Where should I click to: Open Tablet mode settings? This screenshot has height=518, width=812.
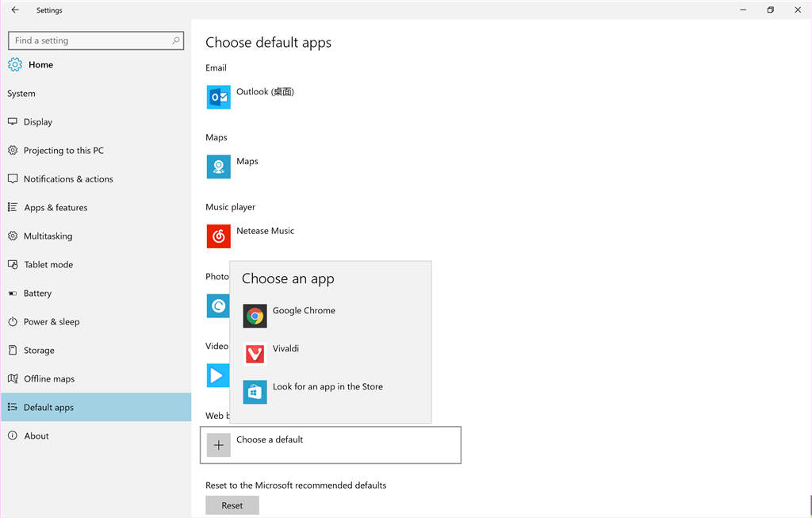click(96, 264)
